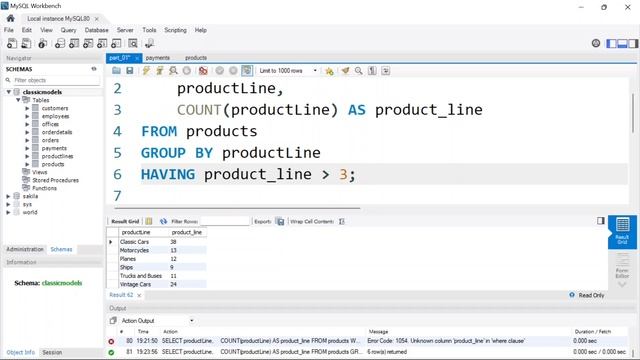Close the part_01 query tab
Viewport: 640px width, 360px height.
(x=137, y=58)
